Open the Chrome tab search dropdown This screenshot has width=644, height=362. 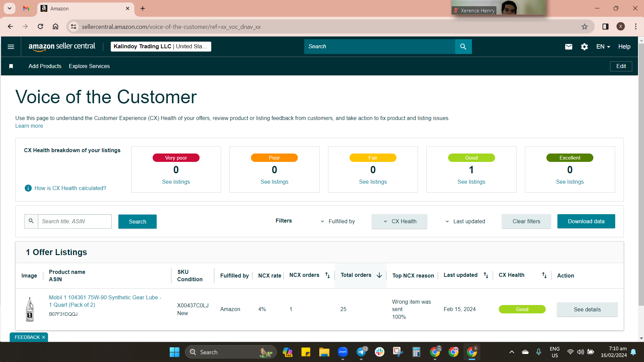point(10,8)
